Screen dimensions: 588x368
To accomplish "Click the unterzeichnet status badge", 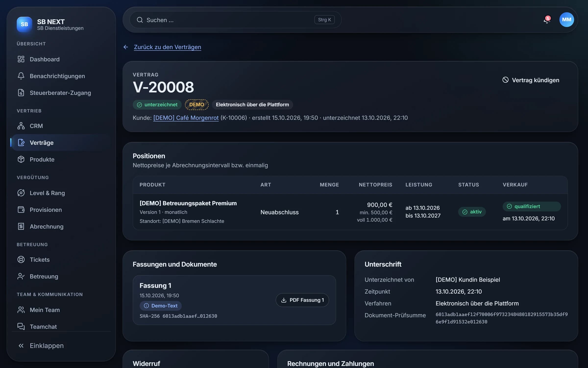I will 157,105.
